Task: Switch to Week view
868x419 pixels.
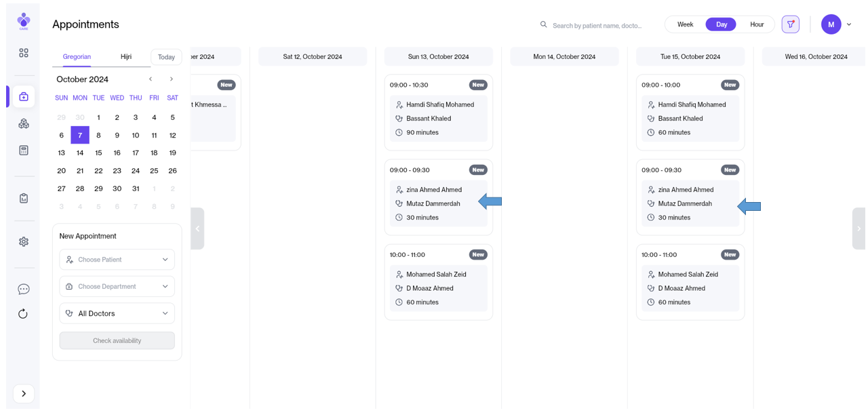Action: [685, 24]
